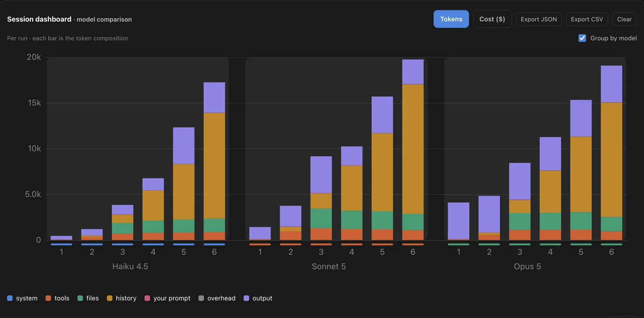Click the Sonnet 5 run 6 bar
Image resolution: width=644 pixels, height=318 pixels.
pyautogui.click(x=413, y=150)
